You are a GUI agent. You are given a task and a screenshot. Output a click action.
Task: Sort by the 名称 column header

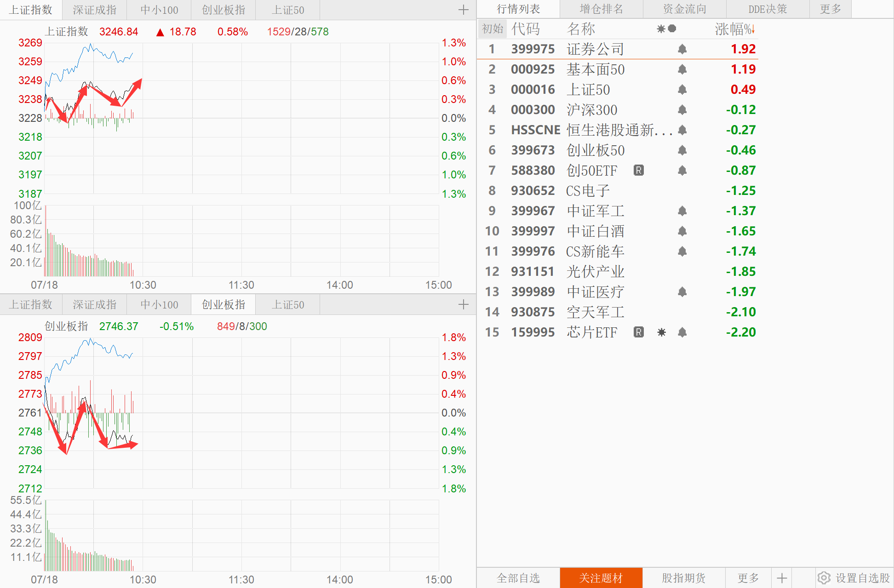point(581,29)
